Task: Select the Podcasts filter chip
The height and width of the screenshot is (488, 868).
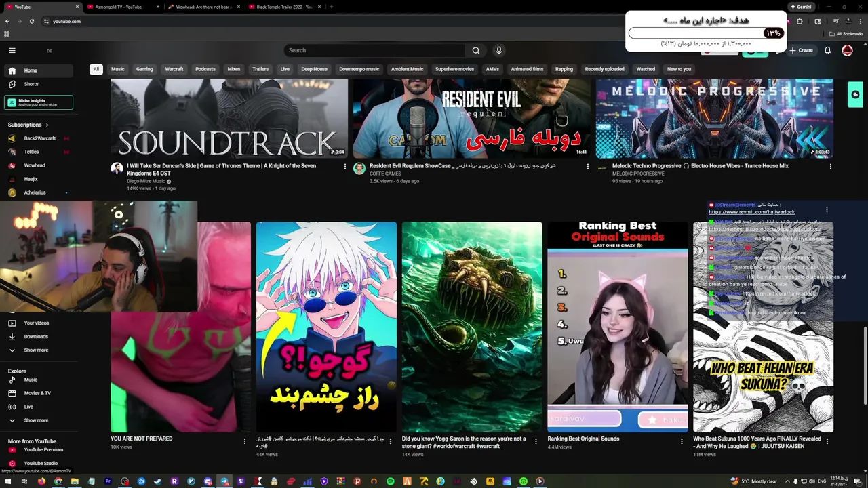Action: 205,69
